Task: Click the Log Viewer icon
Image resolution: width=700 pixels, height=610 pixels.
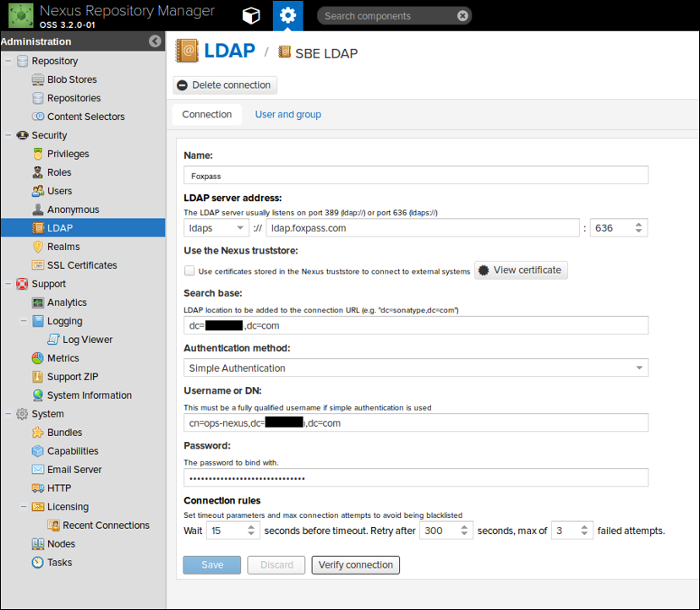Action: (53, 340)
